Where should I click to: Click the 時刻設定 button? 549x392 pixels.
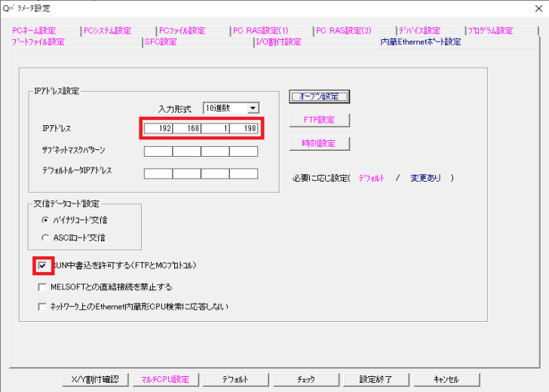pyautogui.click(x=319, y=143)
